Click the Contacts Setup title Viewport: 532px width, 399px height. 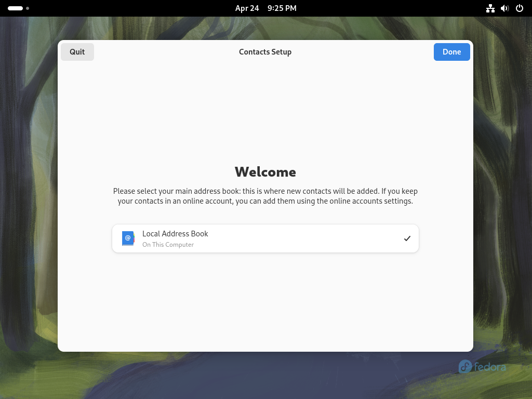265,52
